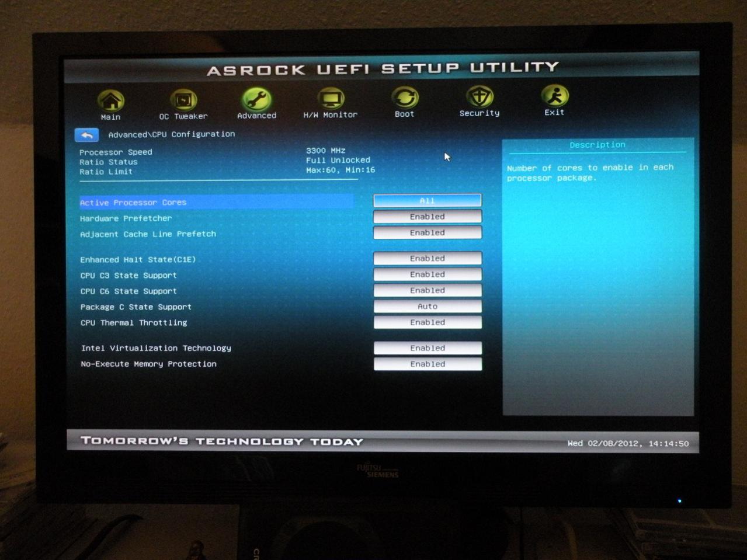Switch to the Security tab label
Screen dimensions: 747x560
pyautogui.click(x=480, y=113)
